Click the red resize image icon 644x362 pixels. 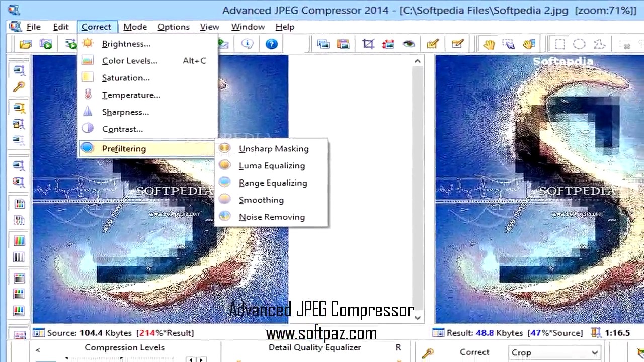coord(388,44)
